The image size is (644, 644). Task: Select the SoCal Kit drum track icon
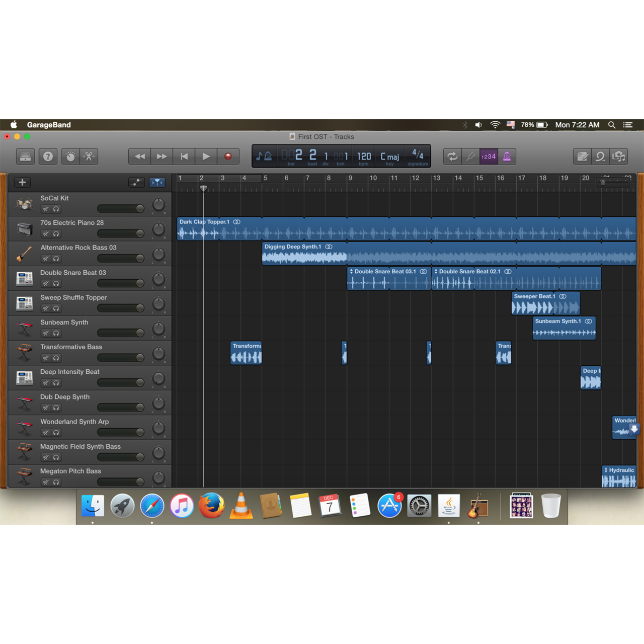pos(24,204)
